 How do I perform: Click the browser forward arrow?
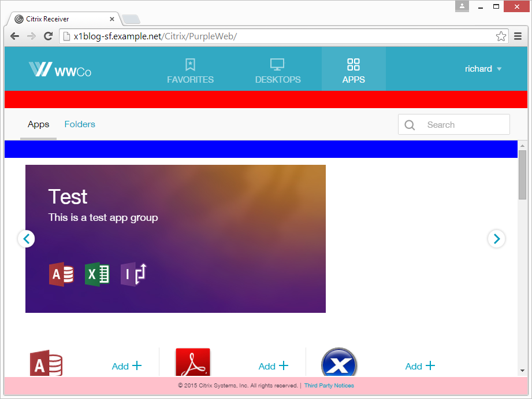pyautogui.click(x=31, y=36)
